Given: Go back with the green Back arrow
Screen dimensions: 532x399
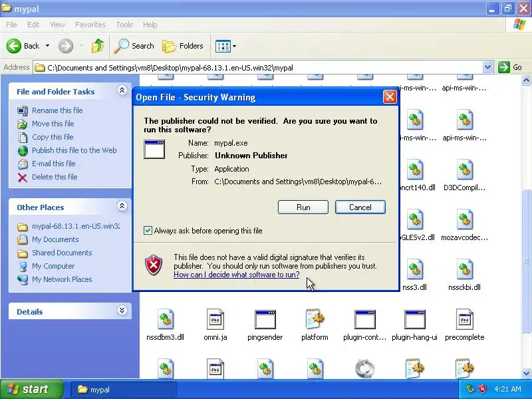Looking at the screenshot, I should 23,46.
